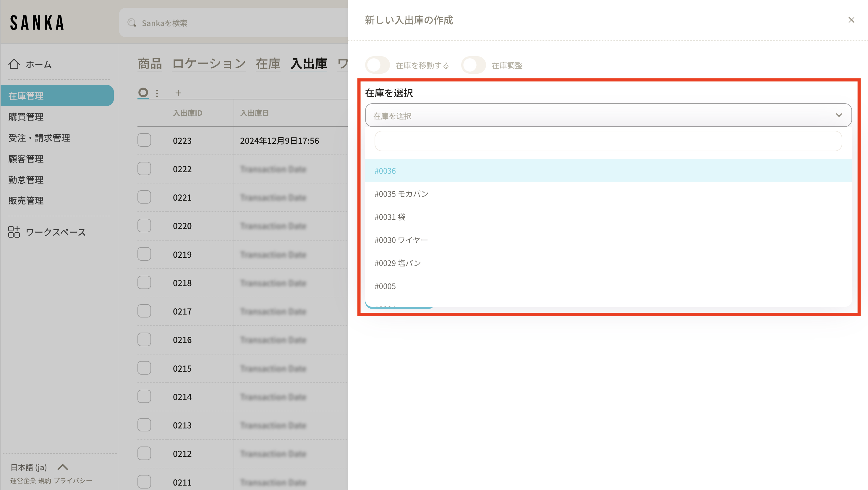
Task: Close the new stock transaction panel
Action: (x=851, y=20)
